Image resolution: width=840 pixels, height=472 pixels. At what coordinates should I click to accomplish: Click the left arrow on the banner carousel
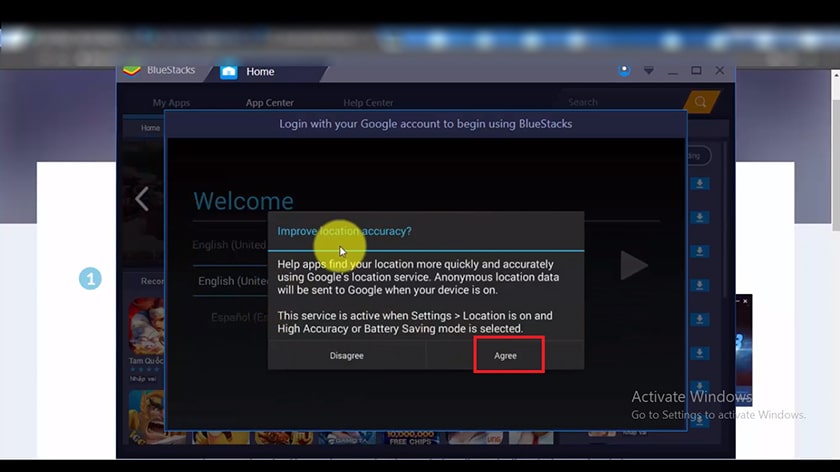coord(142,199)
